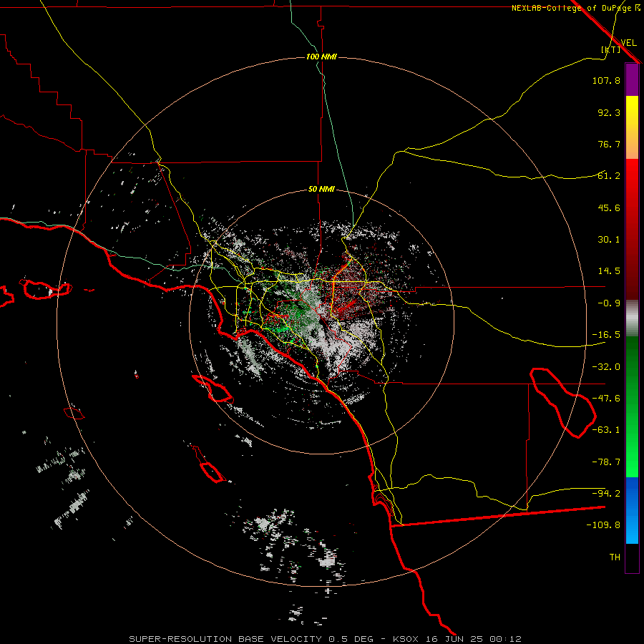Image resolution: width=644 pixels, height=644 pixels.
Task: Select the -47.6 scale value
Action: pos(606,399)
